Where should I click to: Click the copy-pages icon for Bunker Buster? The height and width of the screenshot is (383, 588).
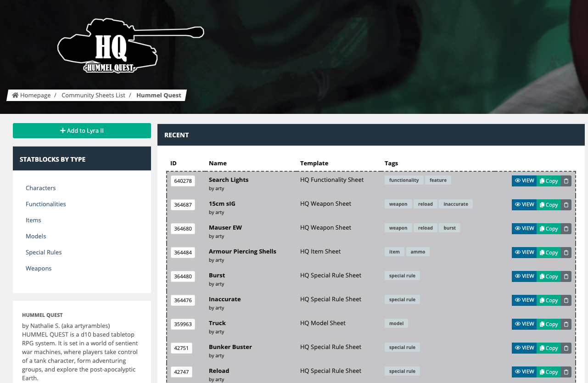click(x=542, y=348)
